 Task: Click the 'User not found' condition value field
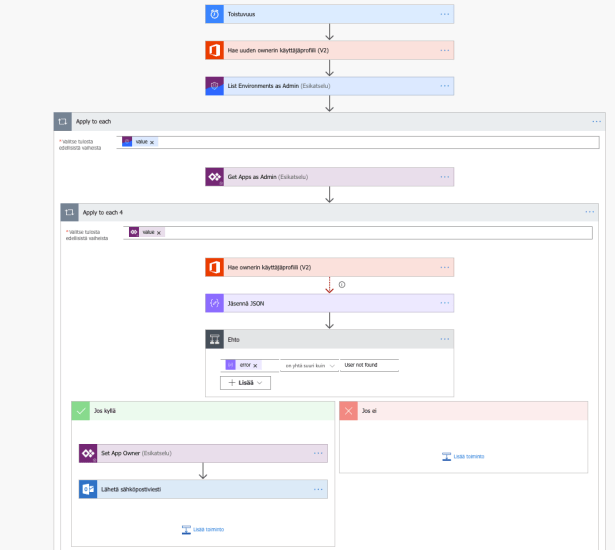point(369,366)
